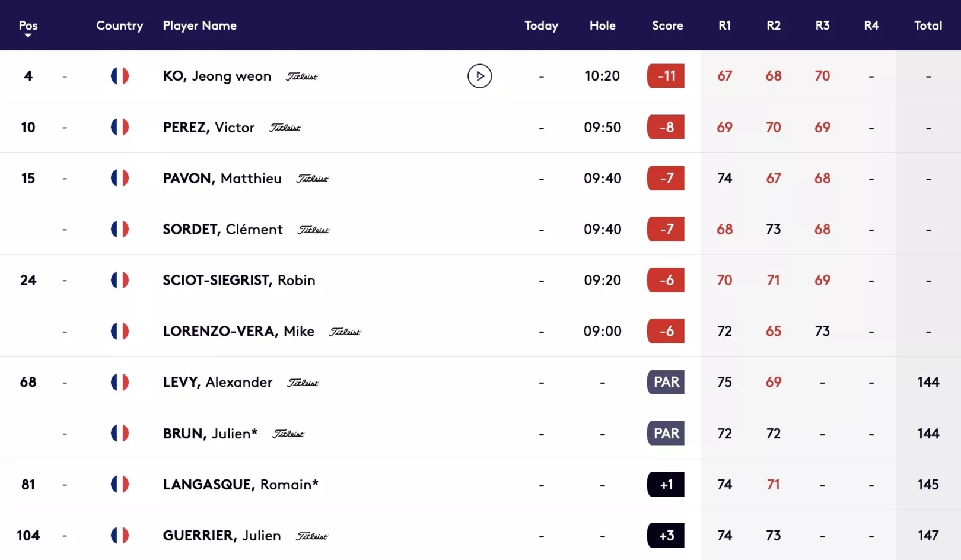The image size is (961, 560).
Task: Open player profile for SORDET, Clément
Action: (x=223, y=229)
